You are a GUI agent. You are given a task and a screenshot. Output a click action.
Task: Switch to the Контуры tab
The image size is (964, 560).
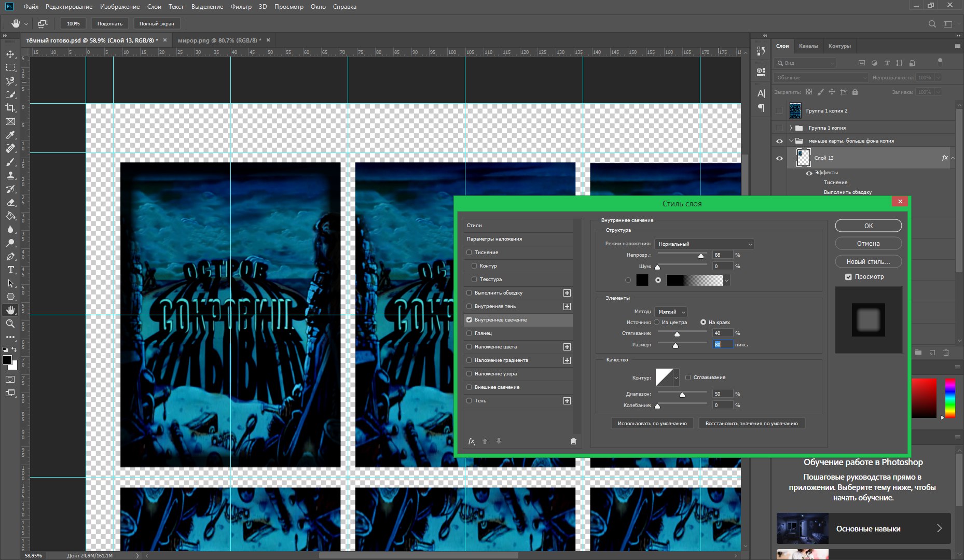point(839,46)
